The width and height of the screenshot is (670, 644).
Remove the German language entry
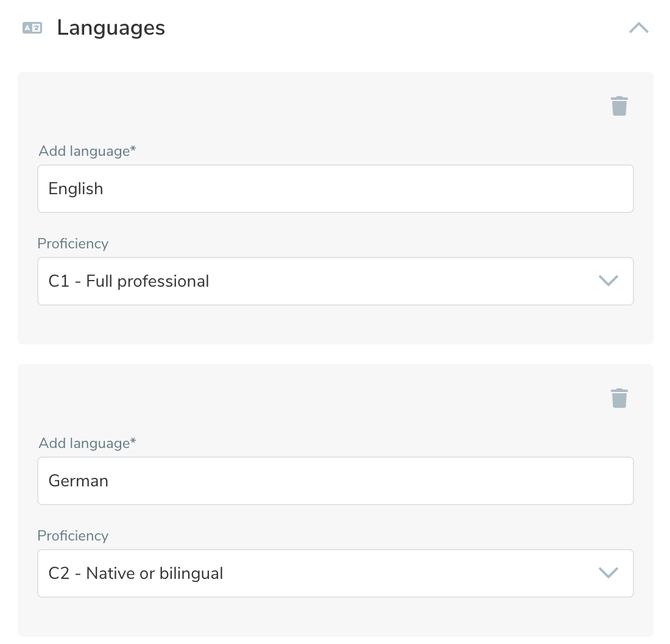(619, 398)
